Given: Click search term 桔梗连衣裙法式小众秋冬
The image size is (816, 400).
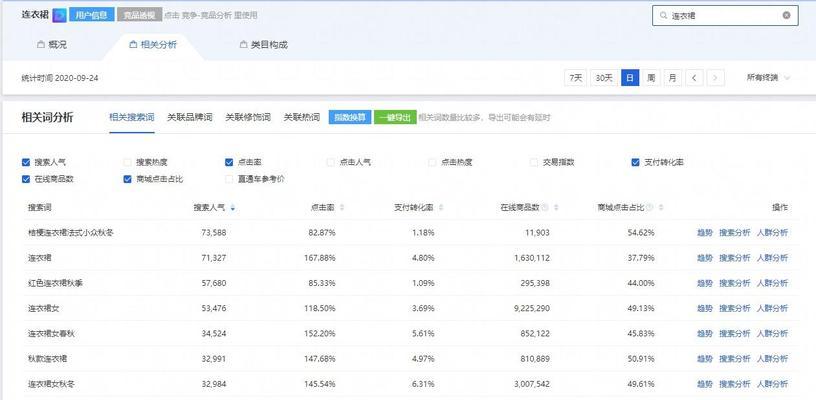Looking at the screenshot, I should click(x=71, y=233).
